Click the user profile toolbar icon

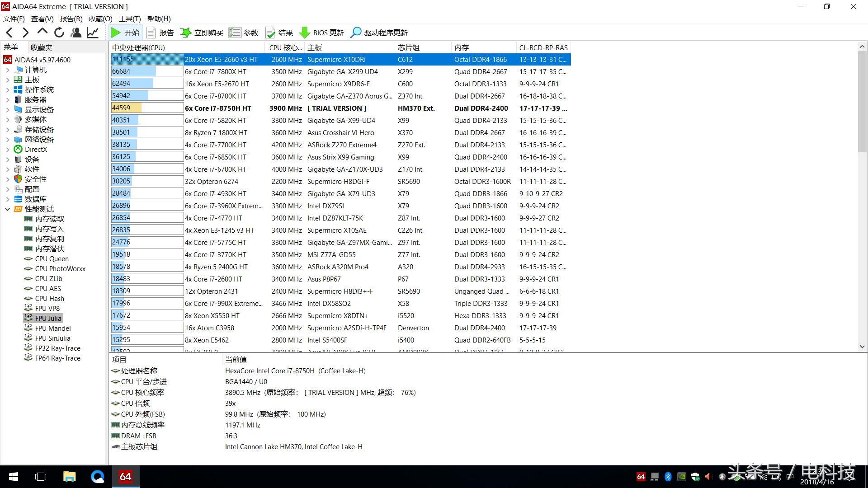76,33
